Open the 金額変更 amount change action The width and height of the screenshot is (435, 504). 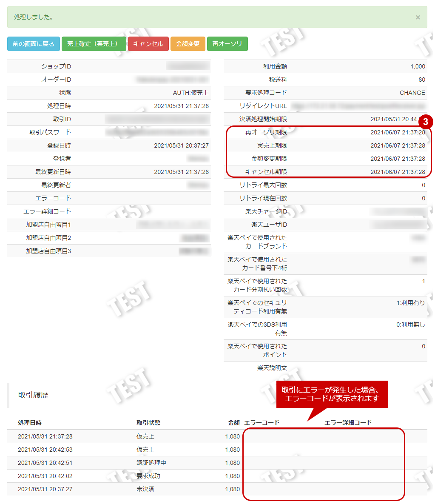pos(188,43)
